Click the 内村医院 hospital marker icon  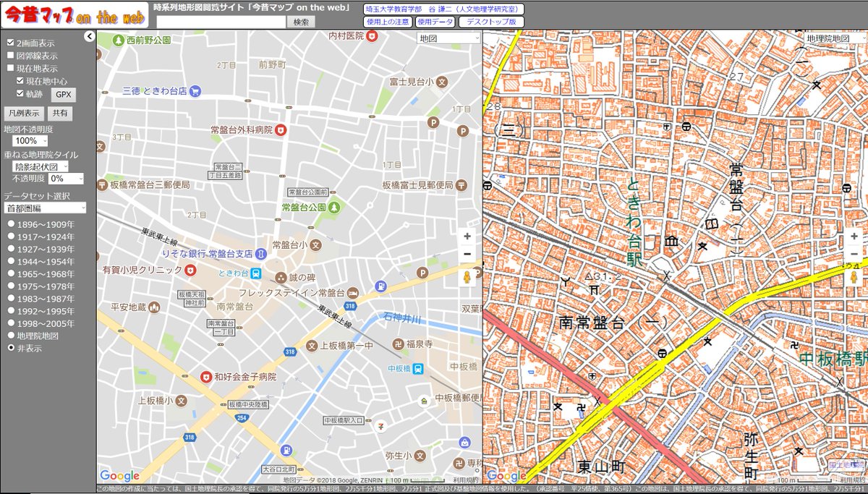click(x=373, y=35)
